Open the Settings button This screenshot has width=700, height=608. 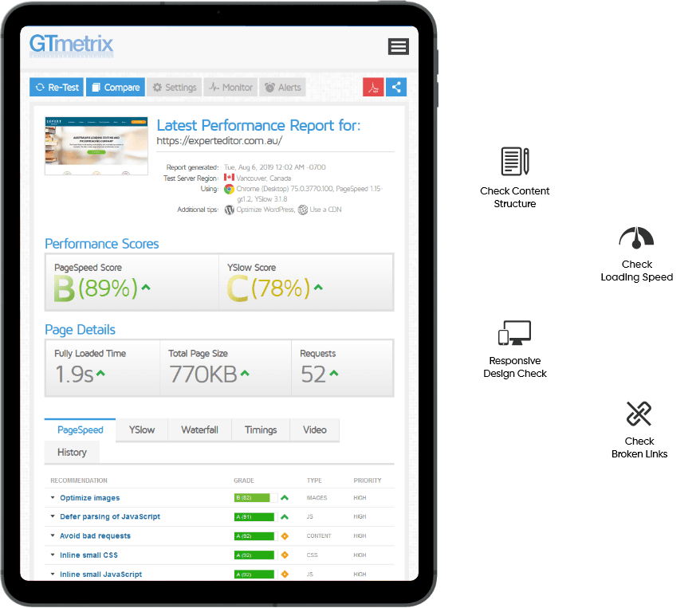[175, 88]
